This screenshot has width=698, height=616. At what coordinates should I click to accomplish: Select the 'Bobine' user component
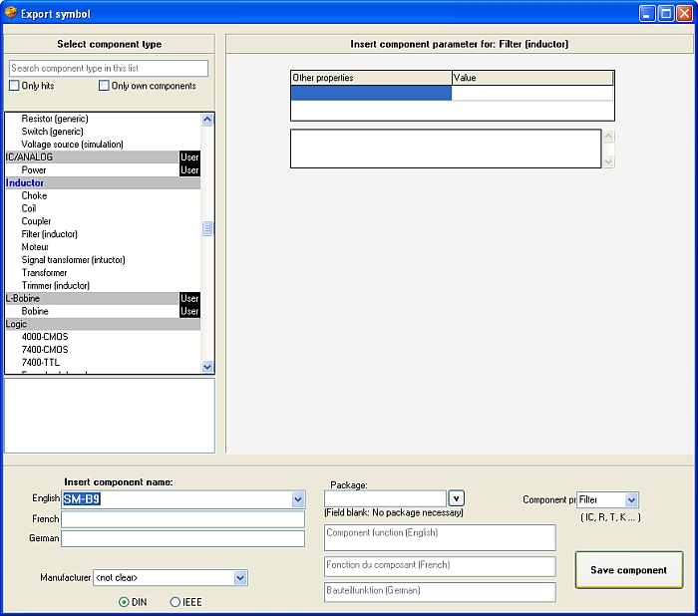coord(35,312)
